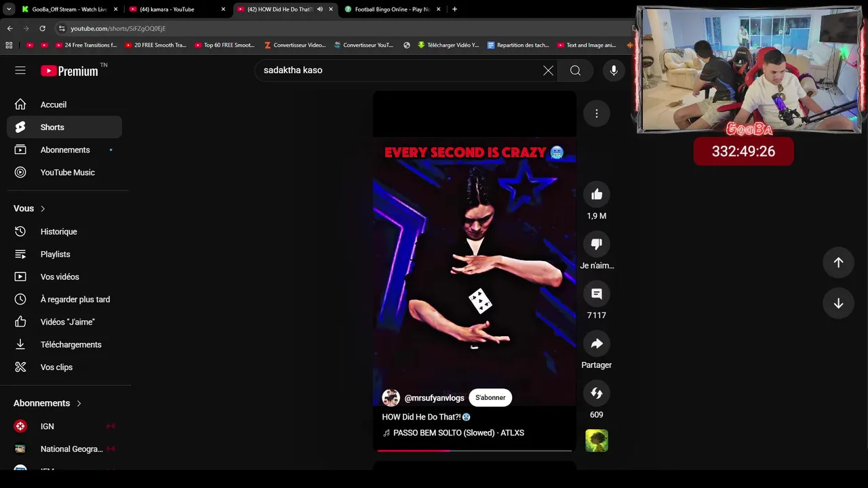Reload the current page
868x488 pixels.
click(42, 28)
